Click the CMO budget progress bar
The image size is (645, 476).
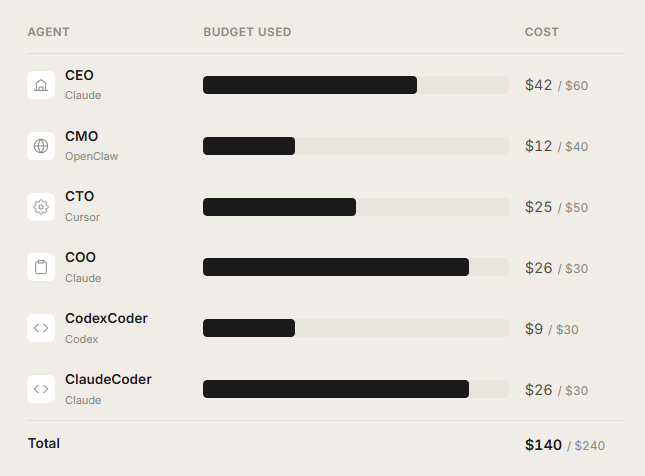[x=355, y=146]
